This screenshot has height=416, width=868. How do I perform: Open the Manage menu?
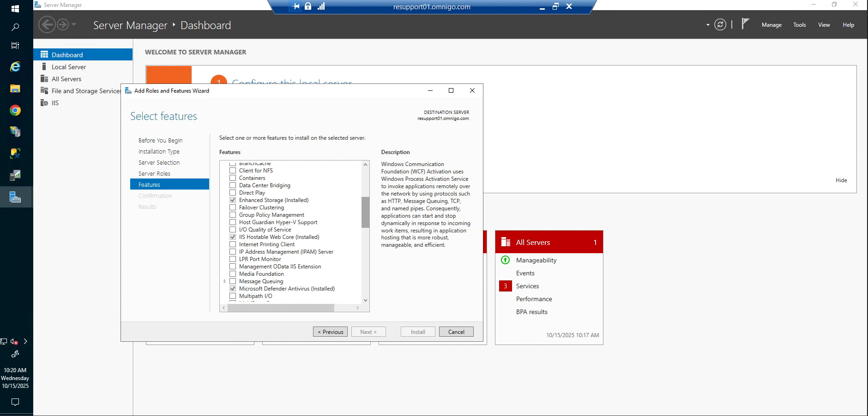(771, 24)
